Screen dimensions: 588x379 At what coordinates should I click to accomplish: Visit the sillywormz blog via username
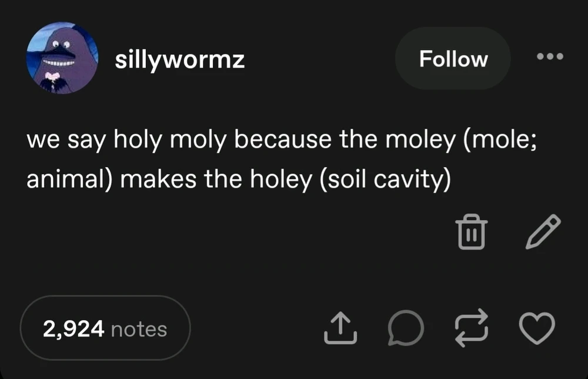(x=179, y=59)
